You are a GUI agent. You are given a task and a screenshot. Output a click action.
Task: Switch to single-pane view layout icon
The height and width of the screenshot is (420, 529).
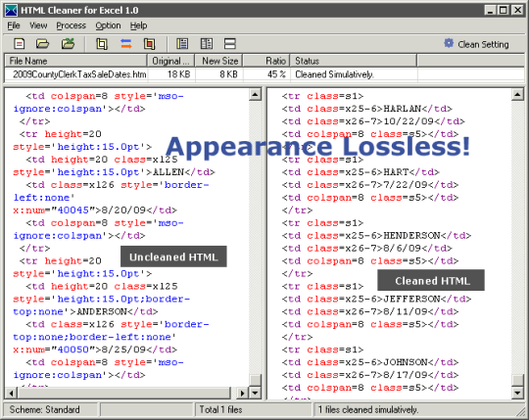click(182, 44)
